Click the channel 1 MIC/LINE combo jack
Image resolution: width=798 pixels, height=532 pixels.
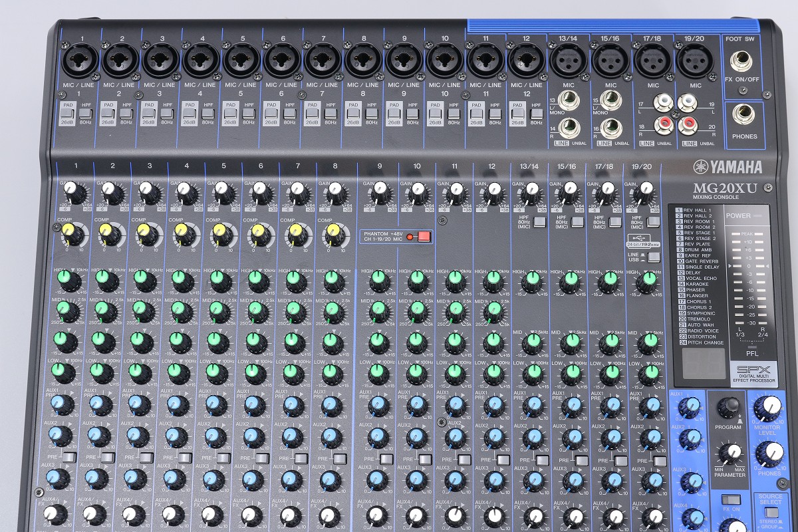click(78, 61)
